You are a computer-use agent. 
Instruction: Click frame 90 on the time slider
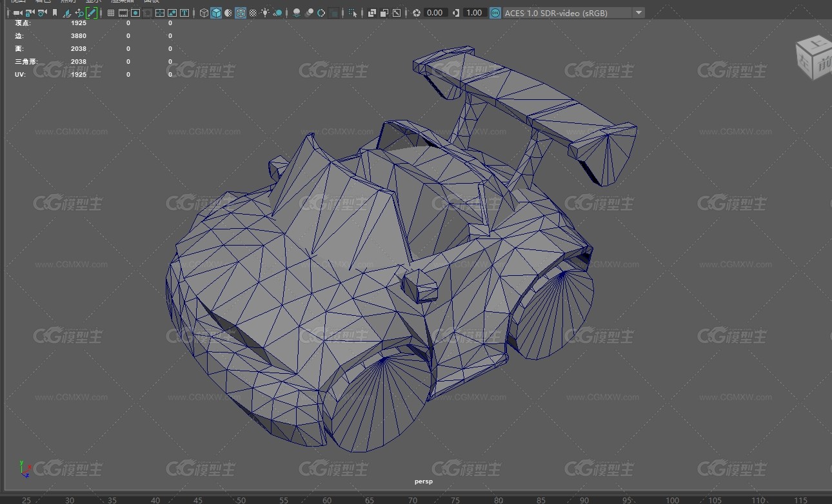tap(584, 500)
